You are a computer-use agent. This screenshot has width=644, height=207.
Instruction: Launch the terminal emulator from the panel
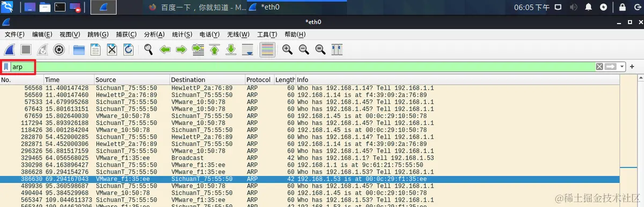pyautogui.click(x=60, y=8)
